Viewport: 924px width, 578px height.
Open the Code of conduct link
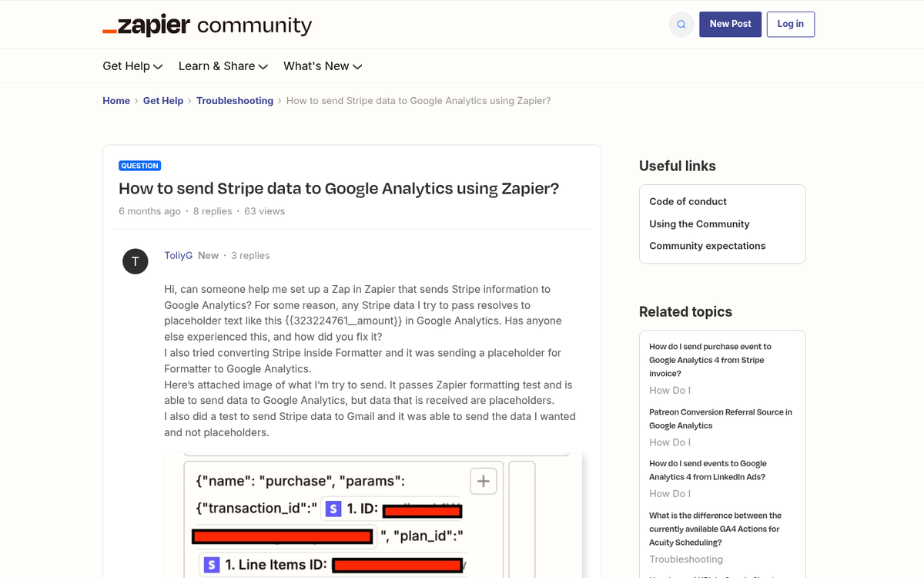click(688, 201)
